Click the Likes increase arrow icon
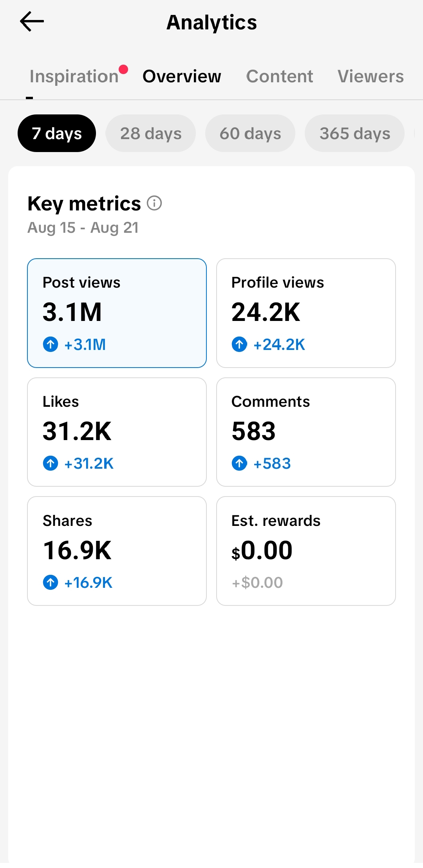Viewport: 423px width, 868px height. 51,463
